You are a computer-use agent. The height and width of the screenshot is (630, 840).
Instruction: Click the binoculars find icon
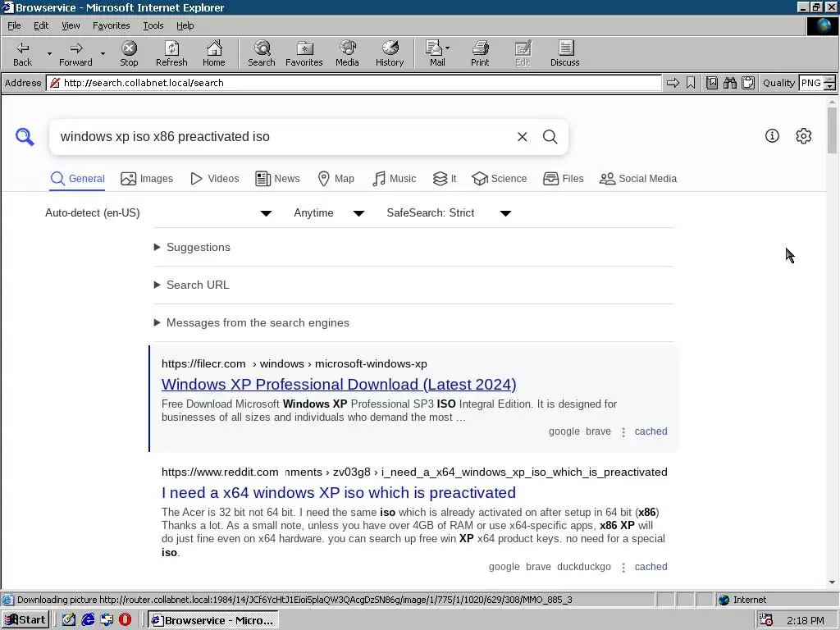[729, 83]
